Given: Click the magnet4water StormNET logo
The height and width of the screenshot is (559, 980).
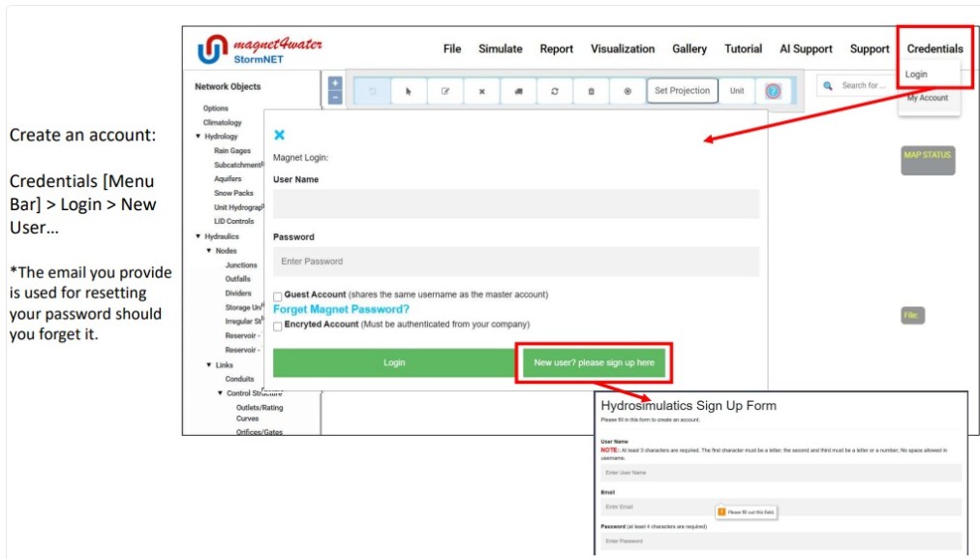Looking at the screenshot, I should 260,49.
